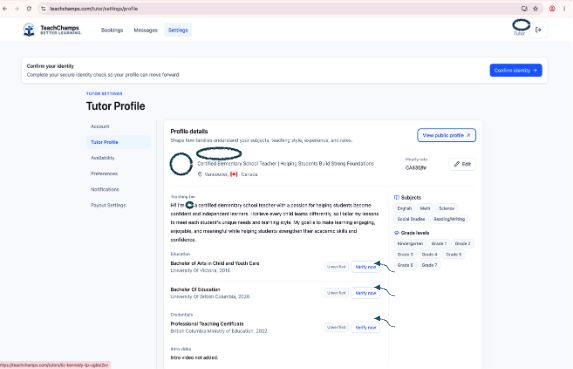Click the 'Tutor Profile' page heading
Screen dimensions: 573x369
115,106
